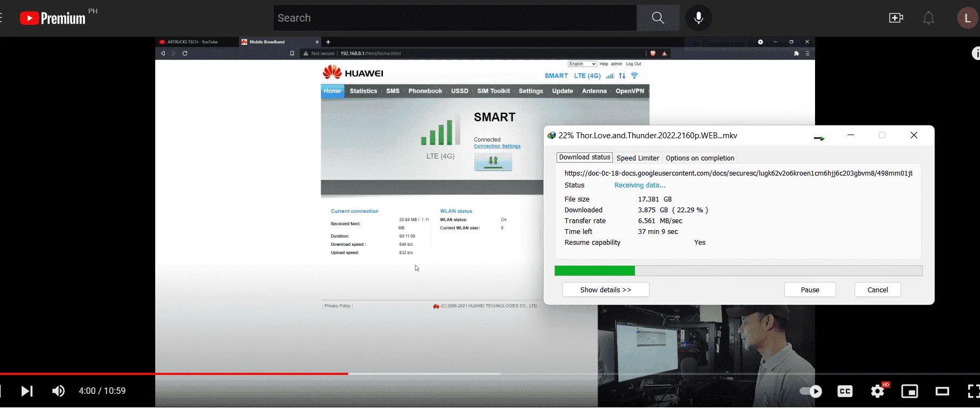Switch to Download status tab
Image resolution: width=980 pixels, height=409 pixels.
click(585, 157)
